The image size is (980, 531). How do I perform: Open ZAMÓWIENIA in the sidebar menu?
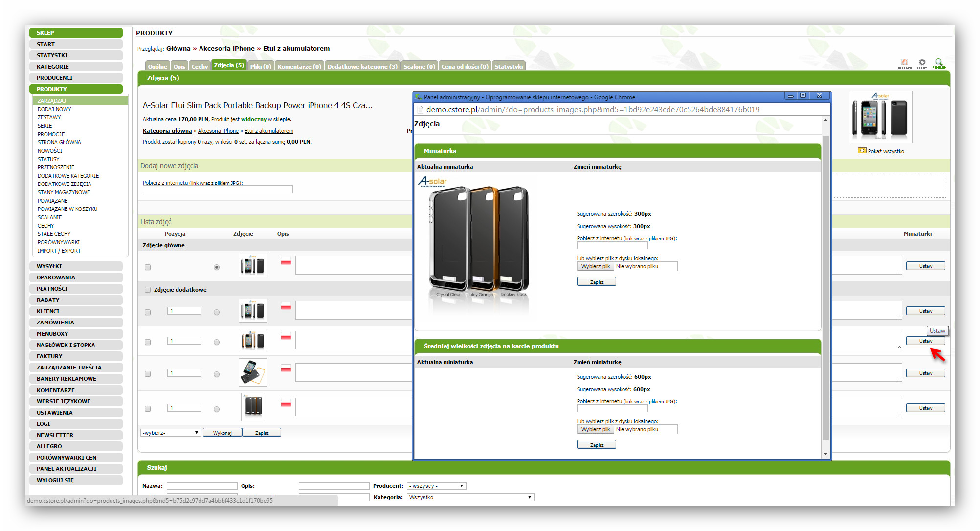click(x=76, y=323)
